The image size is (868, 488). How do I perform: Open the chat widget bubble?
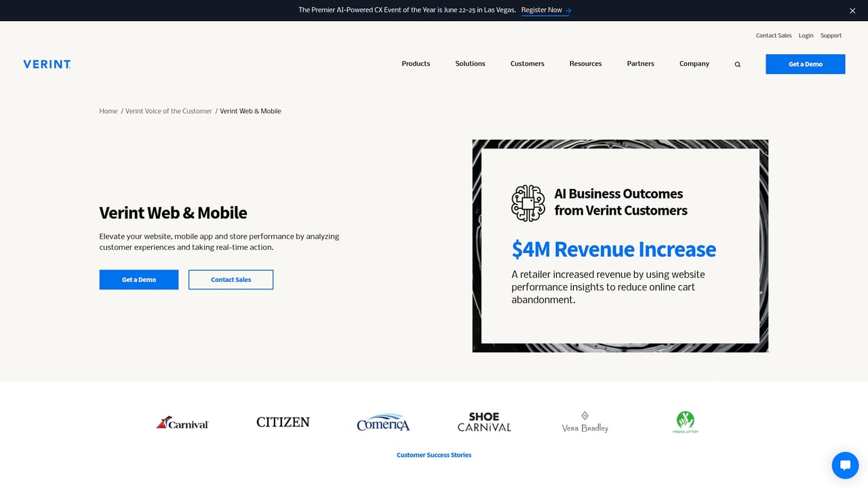[845, 465]
